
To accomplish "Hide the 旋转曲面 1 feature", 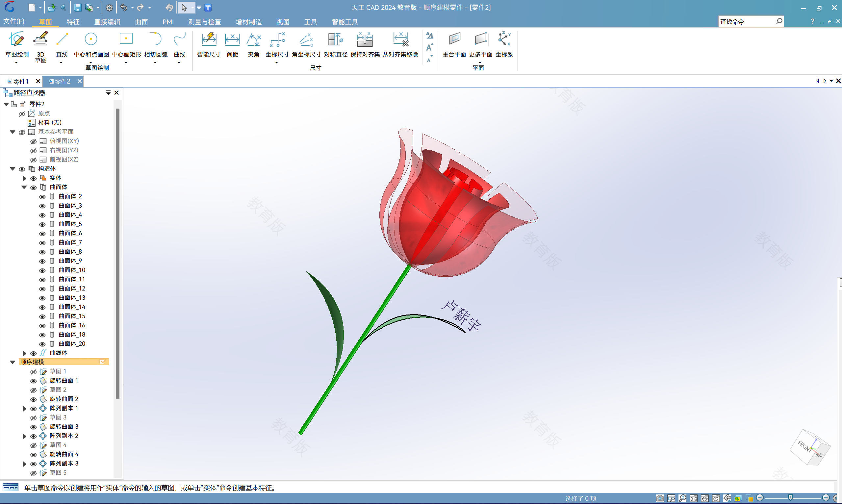I will click(33, 381).
